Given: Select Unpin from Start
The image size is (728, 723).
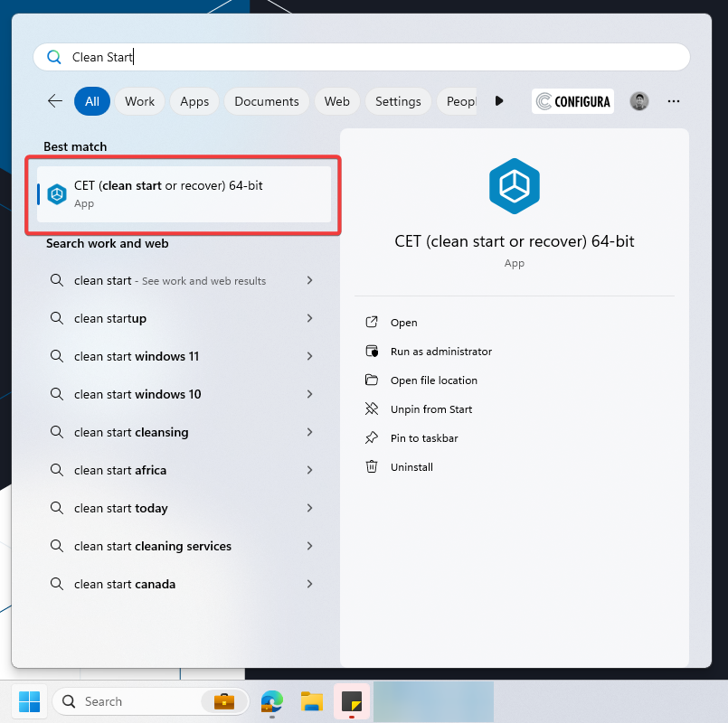Looking at the screenshot, I should (430, 409).
